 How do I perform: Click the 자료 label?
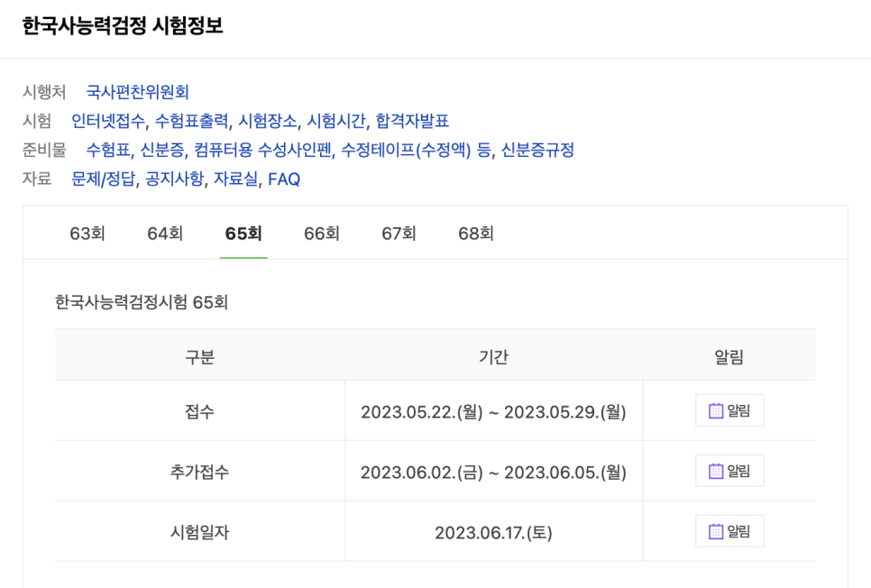pos(37,179)
